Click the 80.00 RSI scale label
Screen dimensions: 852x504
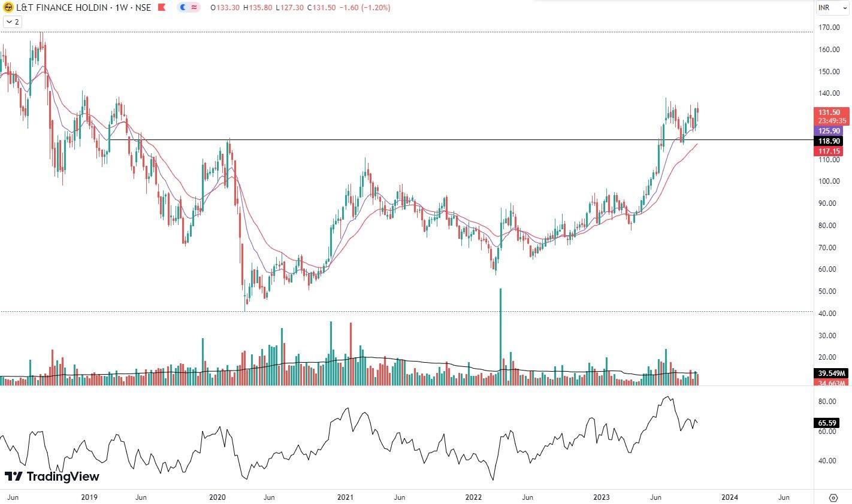pyautogui.click(x=829, y=402)
